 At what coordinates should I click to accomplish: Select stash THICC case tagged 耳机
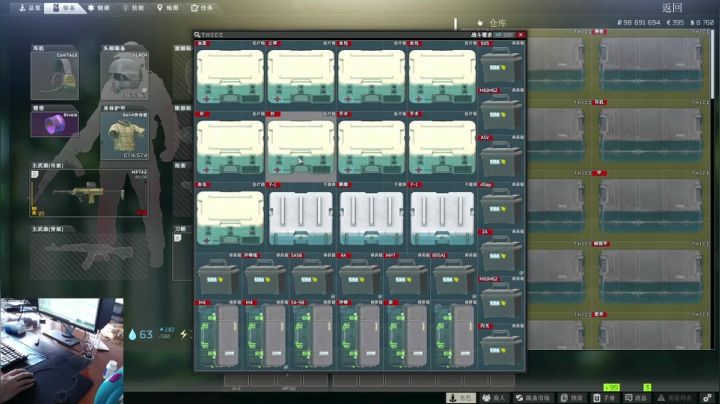pos(650,134)
